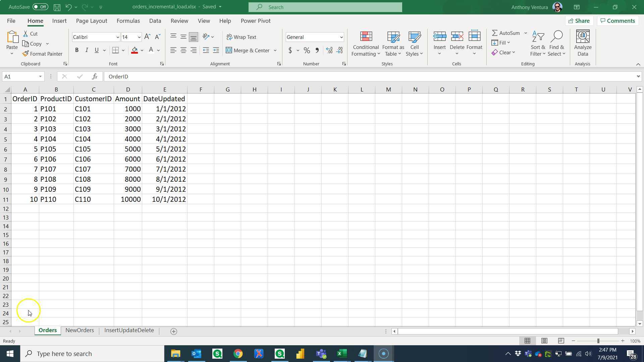Open the Comments panel
This screenshot has width=644, height=362.
(618, 20)
